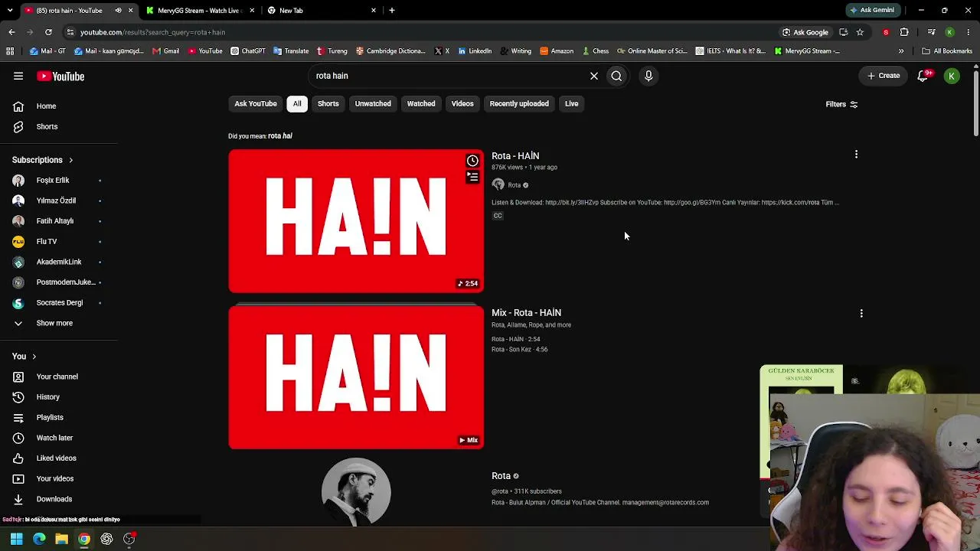980x551 pixels.
Task: Expand the You section chevron
Action: [x=34, y=357]
